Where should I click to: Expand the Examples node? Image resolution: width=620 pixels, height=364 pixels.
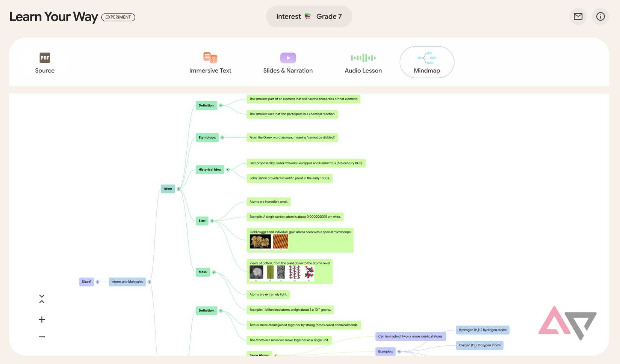coord(399,352)
